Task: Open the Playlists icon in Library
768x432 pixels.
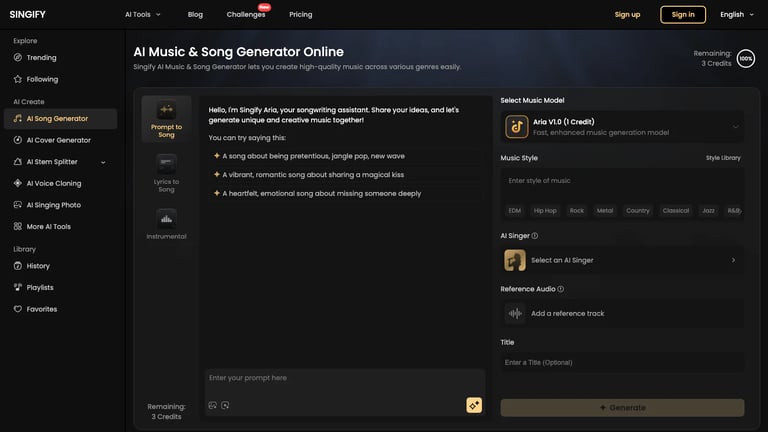Action: point(18,288)
